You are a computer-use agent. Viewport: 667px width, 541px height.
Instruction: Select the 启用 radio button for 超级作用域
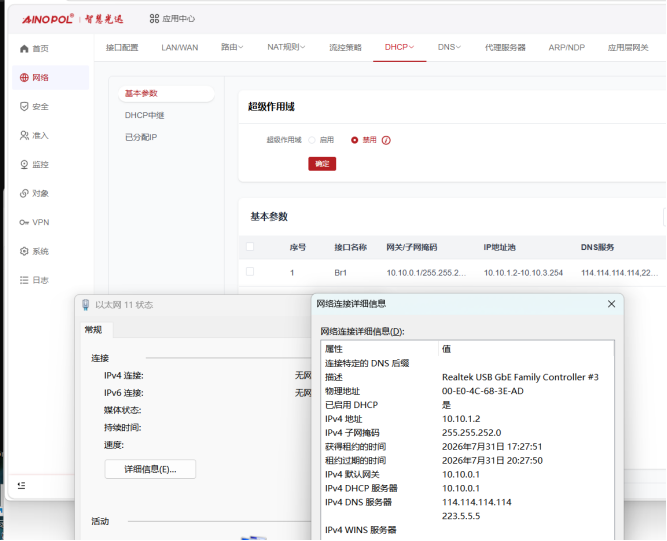tap(312, 140)
